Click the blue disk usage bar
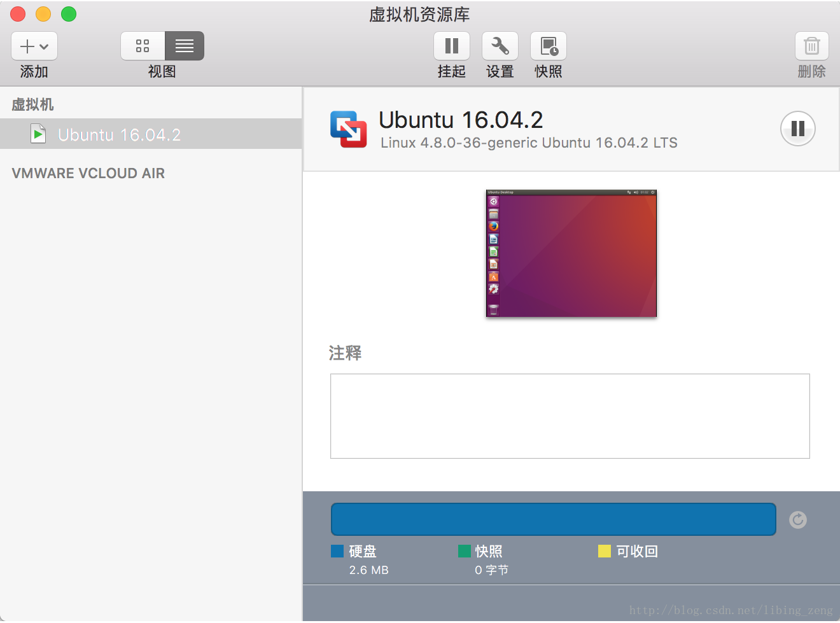The width and height of the screenshot is (840, 623). tap(554, 519)
